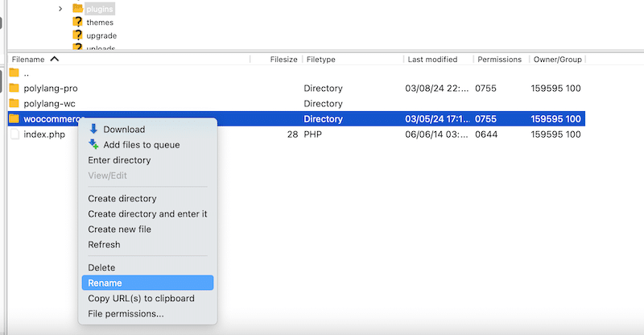
Task: Choose Rename from the context menu
Action: [105, 283]
